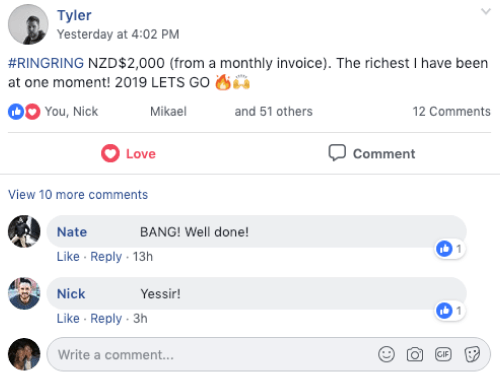
Task: Open the post options chevron menu
Action: pos(486,12)
